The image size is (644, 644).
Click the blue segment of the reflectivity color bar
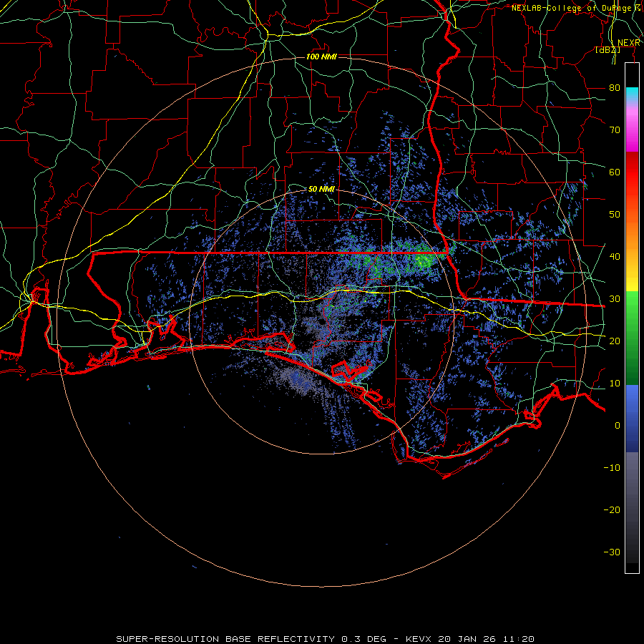point(632,419)
